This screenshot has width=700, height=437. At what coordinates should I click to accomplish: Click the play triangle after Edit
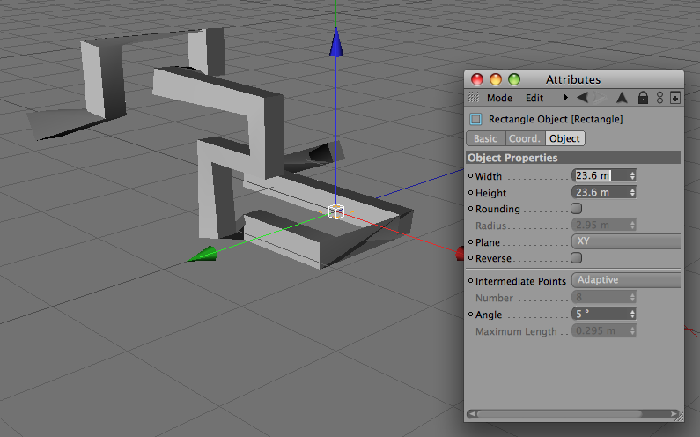point(566,97)
